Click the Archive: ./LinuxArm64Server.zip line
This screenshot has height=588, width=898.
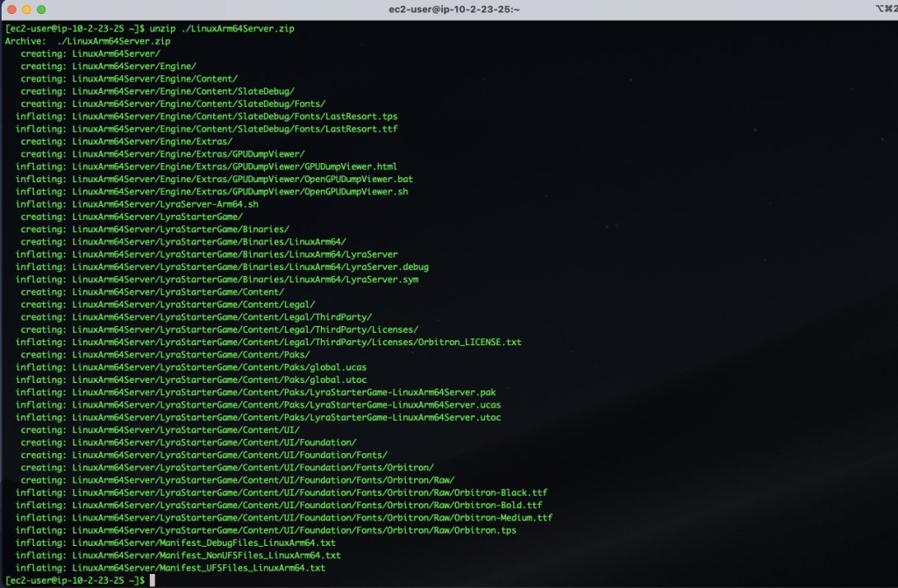(88, 41)
